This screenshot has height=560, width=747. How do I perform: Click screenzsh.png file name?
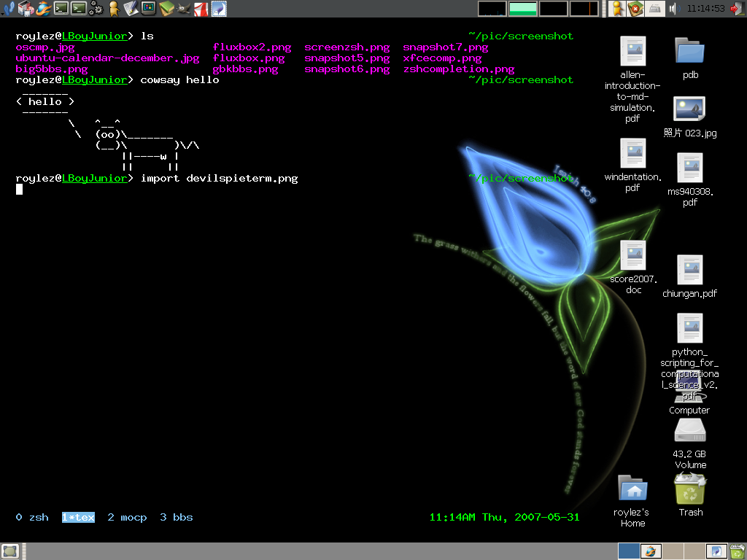coord(347,47)
